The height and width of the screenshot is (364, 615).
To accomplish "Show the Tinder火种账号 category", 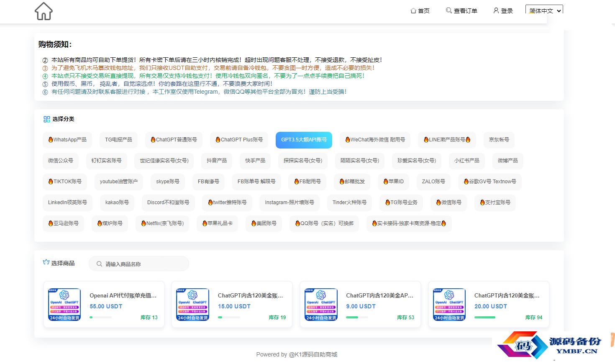I will pos(350,203).
